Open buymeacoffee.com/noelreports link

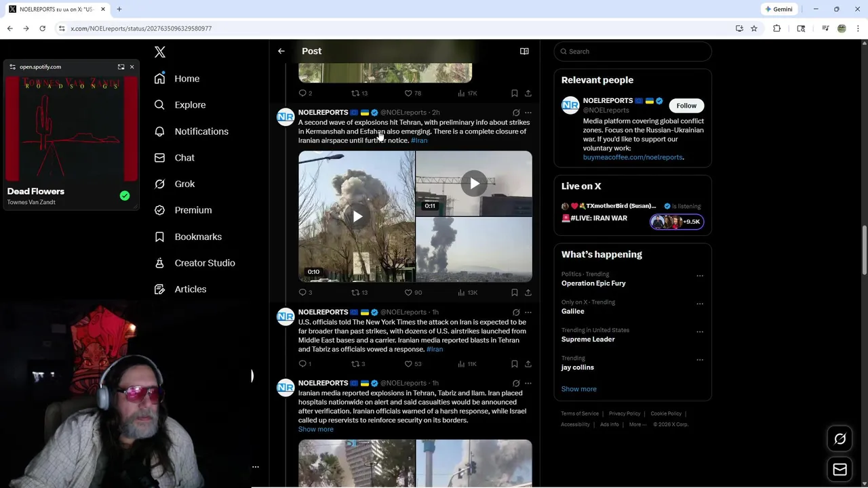[x=633, y=157]
